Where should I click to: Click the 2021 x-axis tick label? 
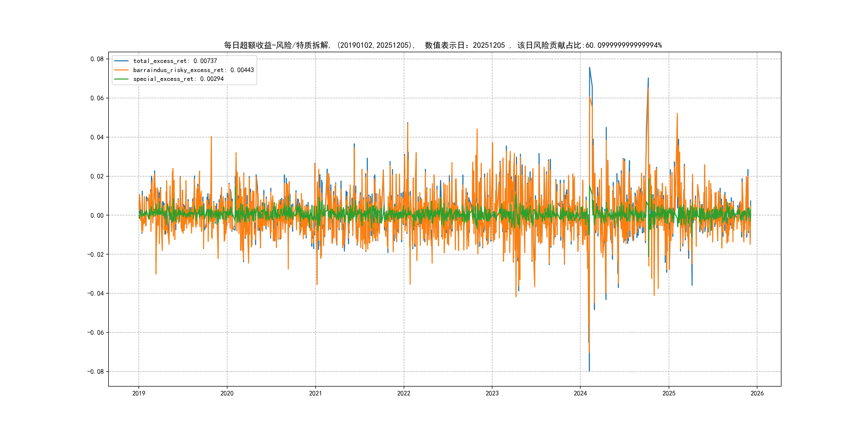click(x=315, y=393)
